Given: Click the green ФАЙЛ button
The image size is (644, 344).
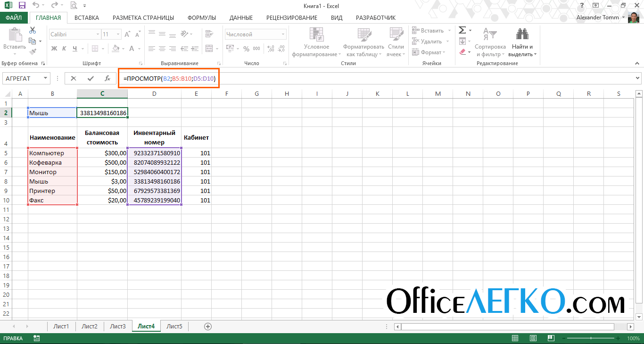Looking at the screenshot, I should pos(14,18).
